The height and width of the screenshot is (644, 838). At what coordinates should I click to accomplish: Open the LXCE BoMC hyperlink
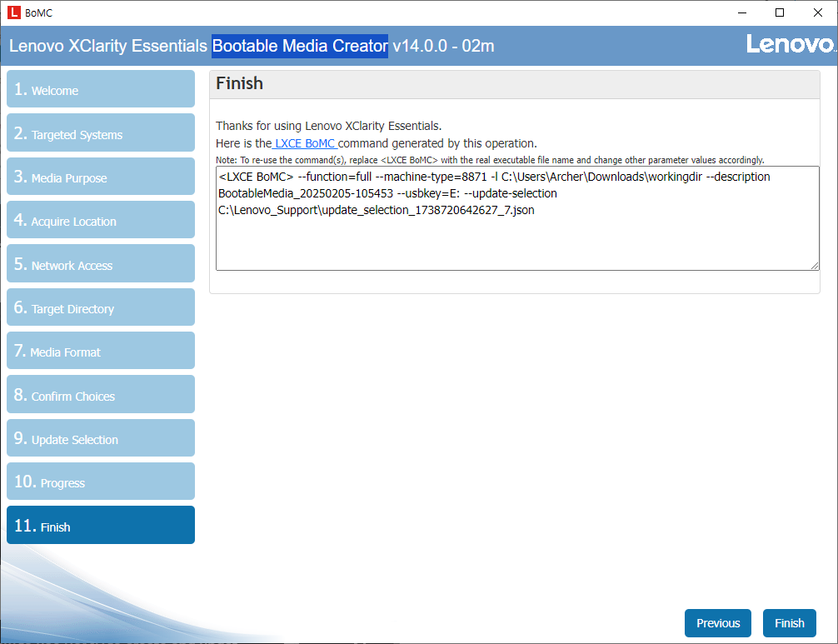pos(305,143)
